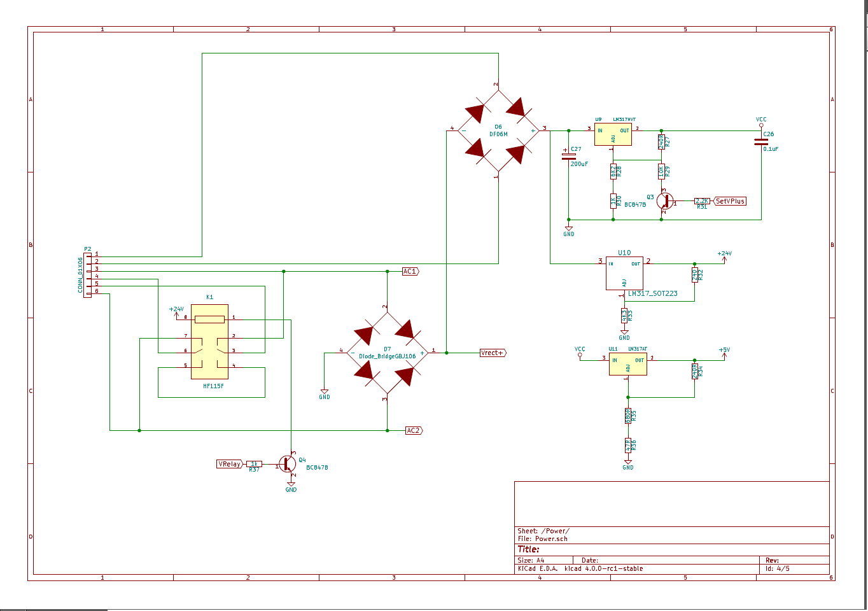Click the 'HF115F' value text under relay
868x611 pixels.
click(x=213, y=386)
